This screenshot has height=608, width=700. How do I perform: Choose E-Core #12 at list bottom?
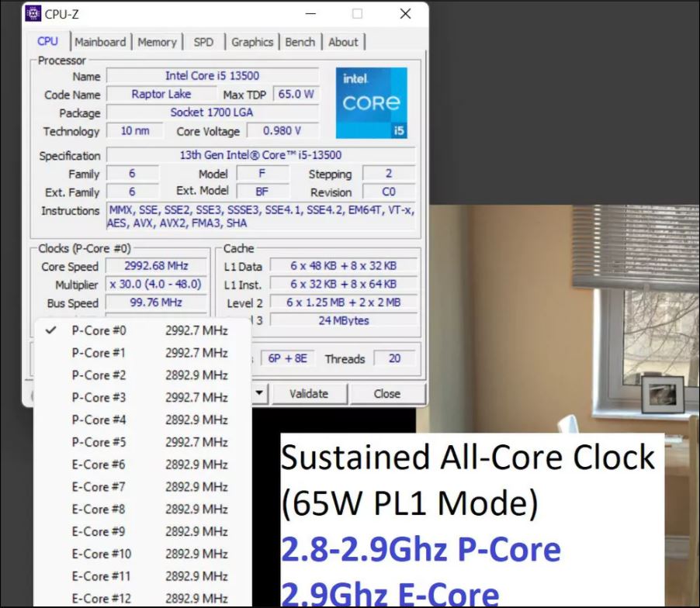(143, 598)
